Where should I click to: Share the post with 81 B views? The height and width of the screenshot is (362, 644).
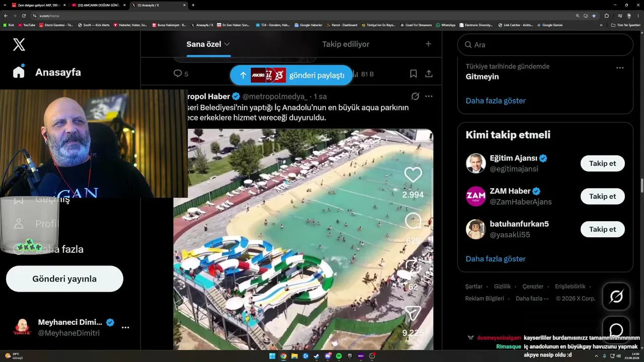click(429, 74)
